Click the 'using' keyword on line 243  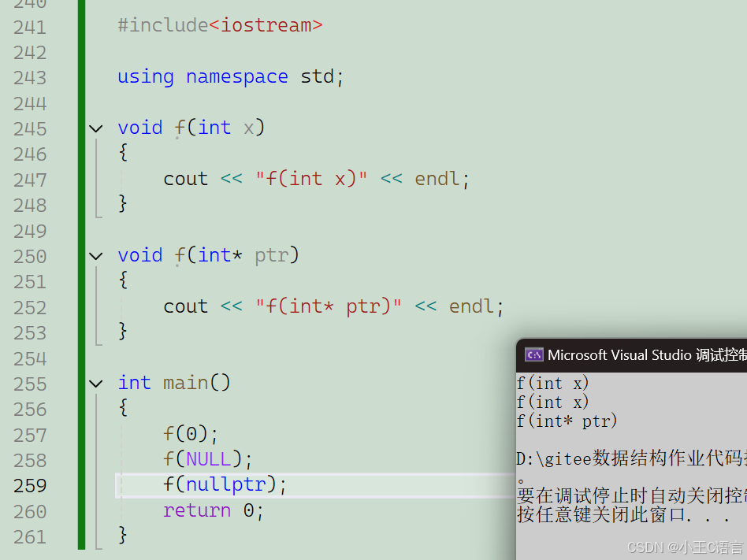(146, 76)
